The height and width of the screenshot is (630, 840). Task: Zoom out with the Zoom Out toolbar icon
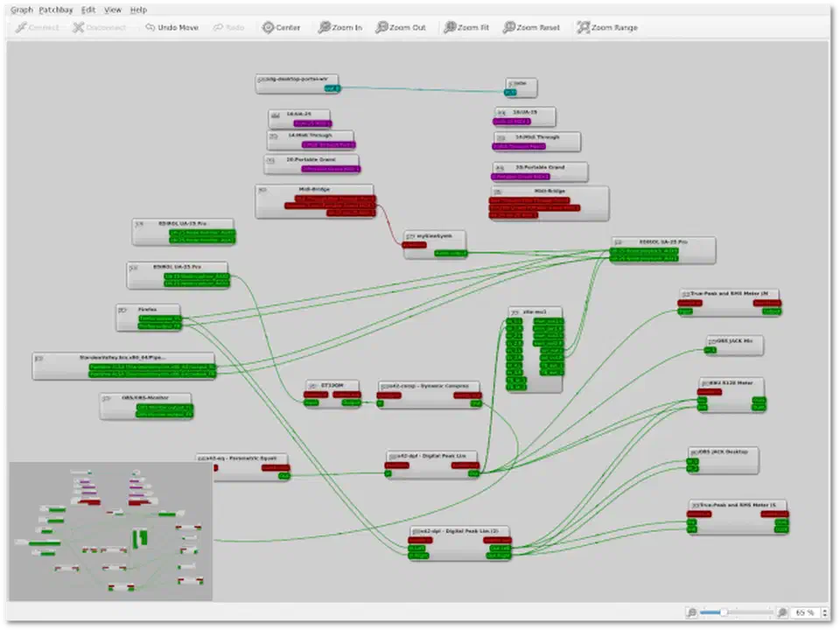pyautogui.click(x=401, y=27)
